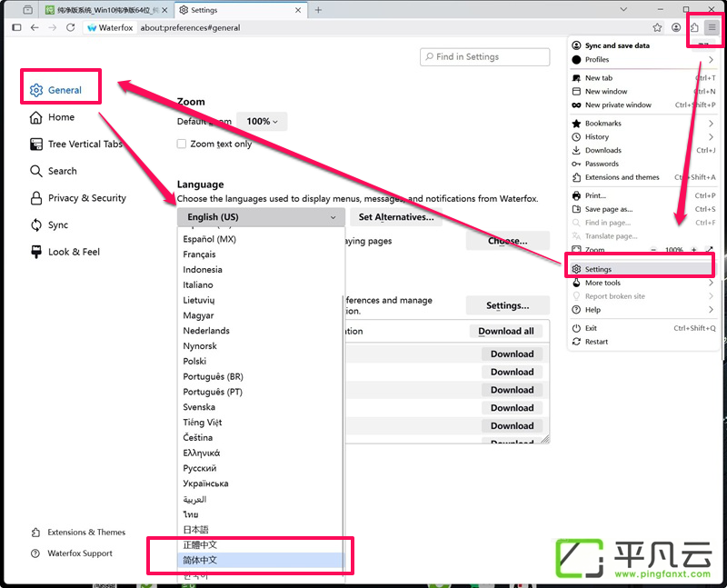Image resolution: width=727 pixels, height=588 pixels.
Task: Click Set Alternatives button
Action: [x=396, y=217]
